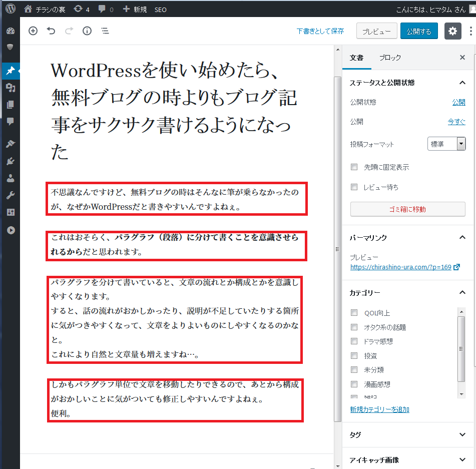Click the category list scrollbar down arrow
The image size is (476, 469).
tap(461, 394)
